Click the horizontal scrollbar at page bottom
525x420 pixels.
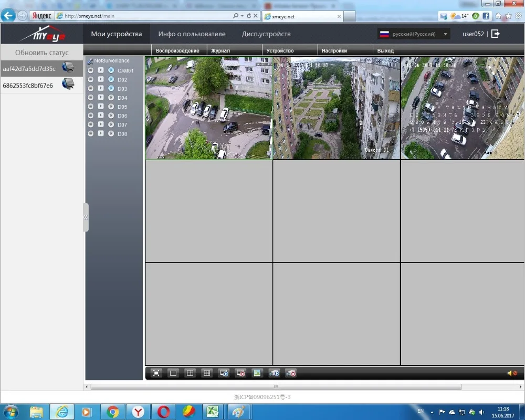click(x=276, y=387)
